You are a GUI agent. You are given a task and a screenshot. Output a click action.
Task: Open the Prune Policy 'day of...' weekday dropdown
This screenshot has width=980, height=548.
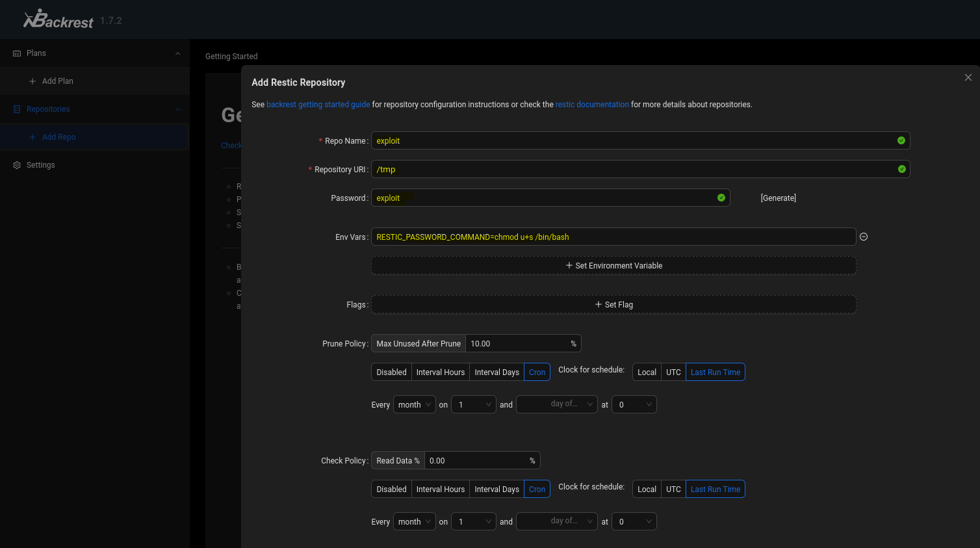(x=557, y=404)
